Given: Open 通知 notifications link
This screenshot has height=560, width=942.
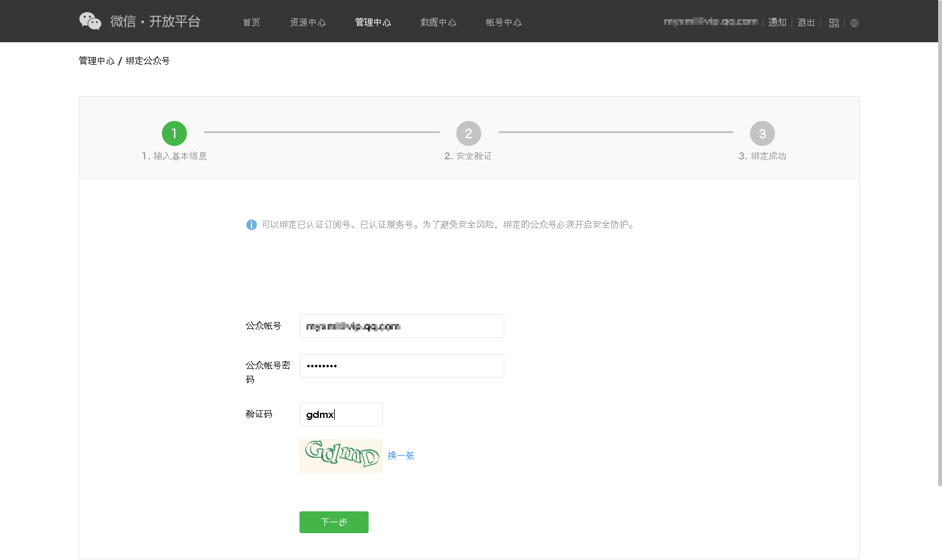Looking at the screenshot, I should [x=778, y=22].
